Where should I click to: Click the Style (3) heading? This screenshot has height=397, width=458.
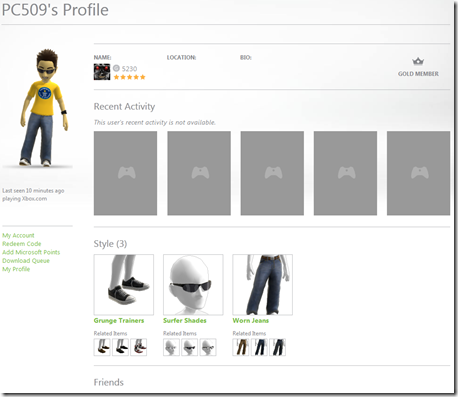[x=110, y=244]
